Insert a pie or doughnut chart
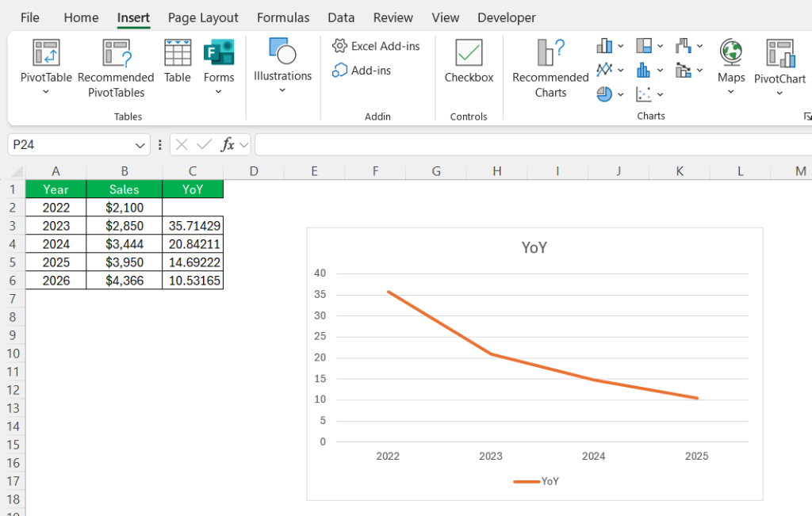This screenshot has height=516, width=812. 604,94
